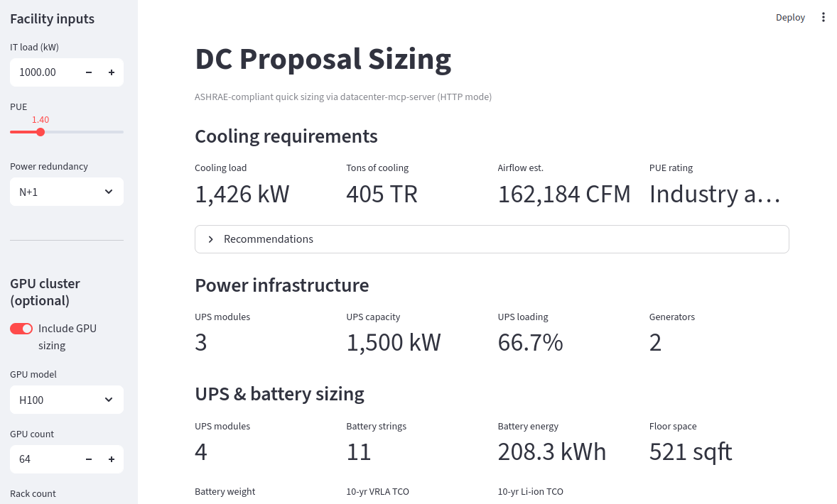Click the Cooling load 1,426 kW metric
Viewport: 837px width, 504px height.
click(242, 195)
